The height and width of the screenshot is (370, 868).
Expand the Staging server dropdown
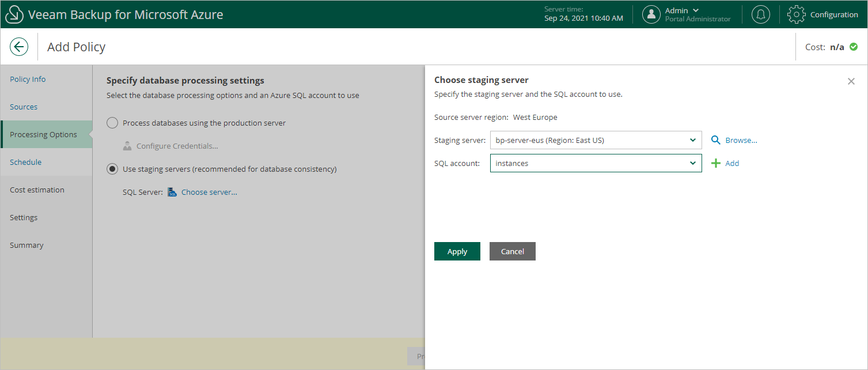click(692, 140)
